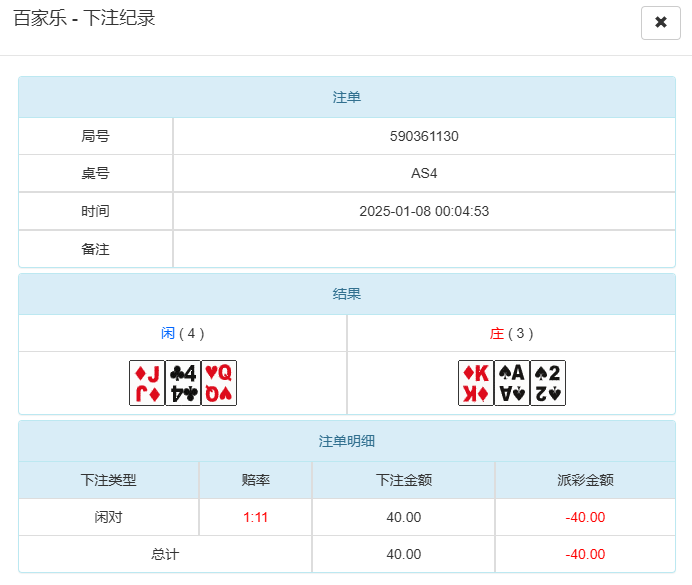
Task: Click the 2 of spades card
Action: point(548,383)
